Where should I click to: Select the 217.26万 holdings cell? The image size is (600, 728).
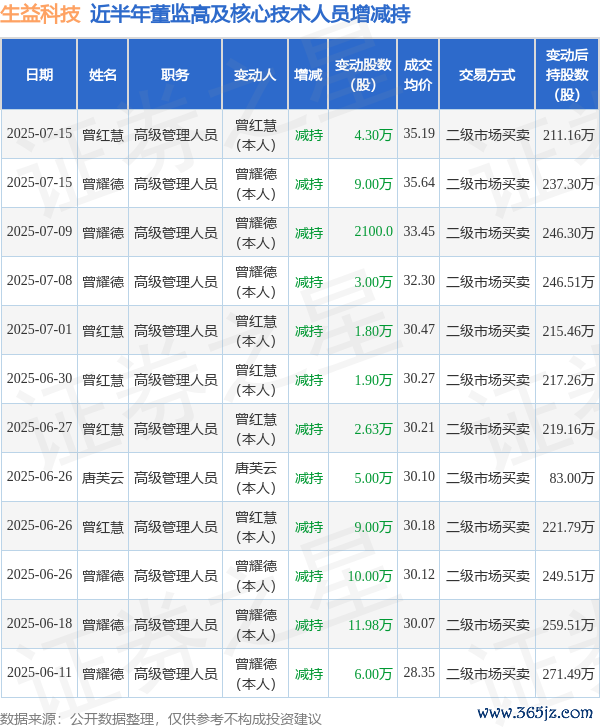[x=568, y=380]
